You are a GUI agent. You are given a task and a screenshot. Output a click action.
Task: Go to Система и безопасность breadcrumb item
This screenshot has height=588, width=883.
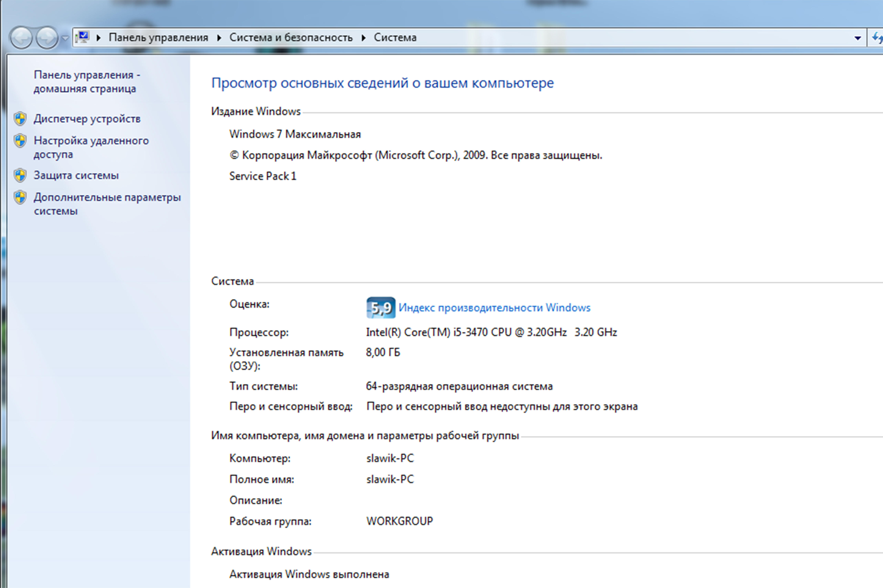[291, 37]
